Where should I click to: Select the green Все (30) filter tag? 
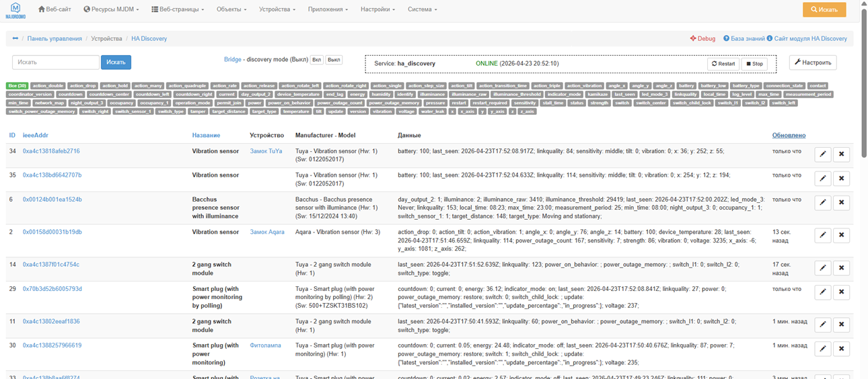(17, 86)
